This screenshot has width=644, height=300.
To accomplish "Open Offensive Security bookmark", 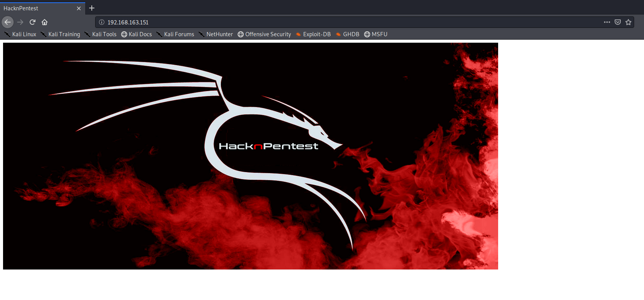I will [x=264, y=34].
